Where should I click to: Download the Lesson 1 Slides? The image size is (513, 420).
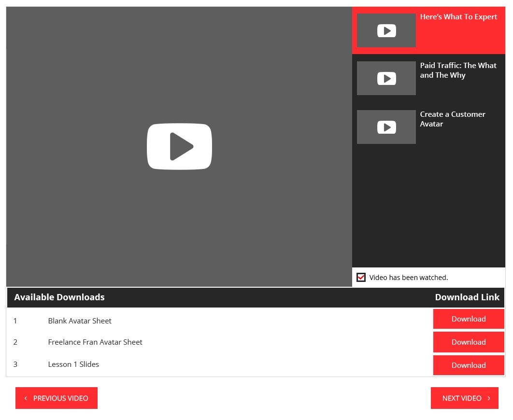(468, 365)
